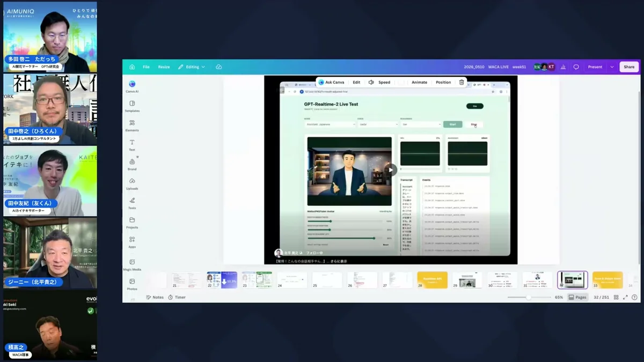Click Edit in the floating toolbar

click(x=356, y=82)
